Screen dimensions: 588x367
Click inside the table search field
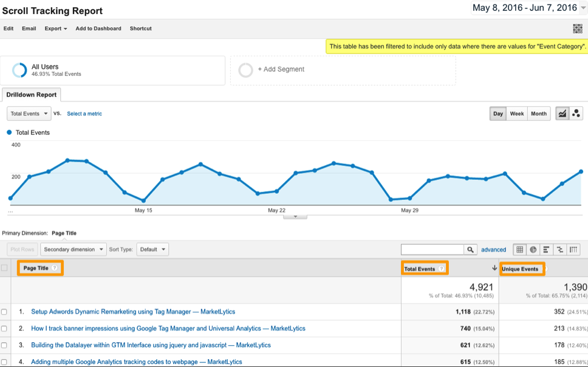[x=432, y=250]
